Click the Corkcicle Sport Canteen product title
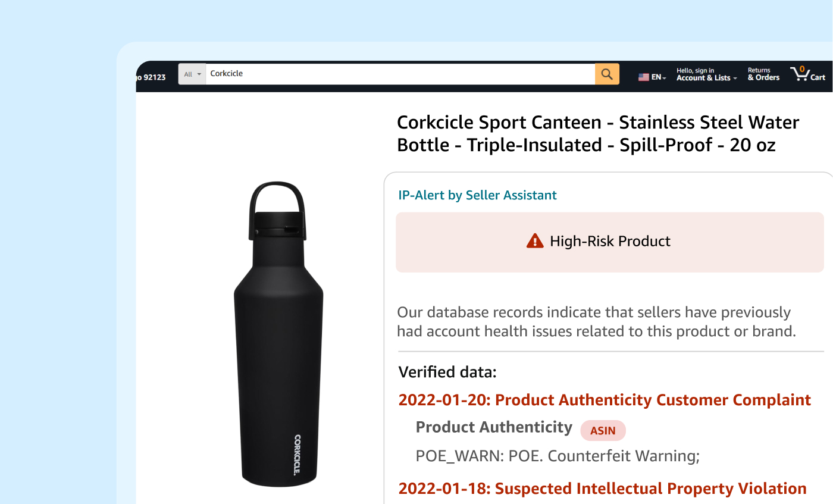This screenshot has height=504, width=833. tap(597, 134)
